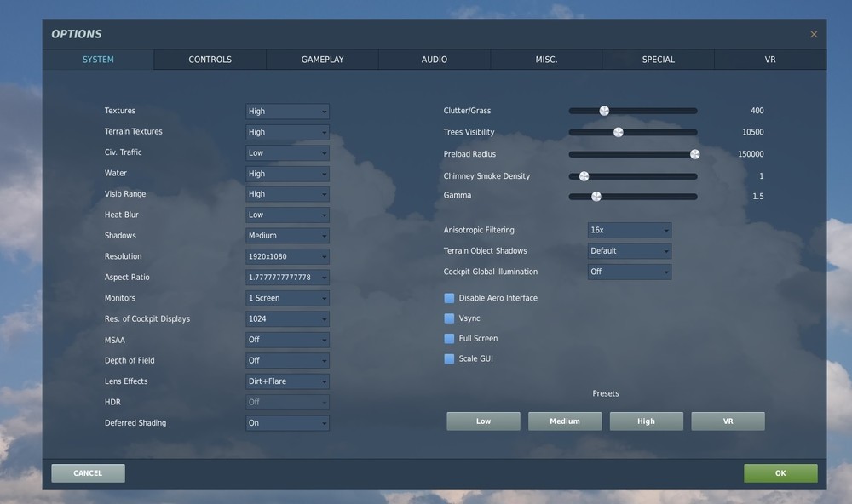Viewport: 852px width, 504px height.
Task: Toggle Disable Aero Interface checkbox
Action: [x=449, y=298]
